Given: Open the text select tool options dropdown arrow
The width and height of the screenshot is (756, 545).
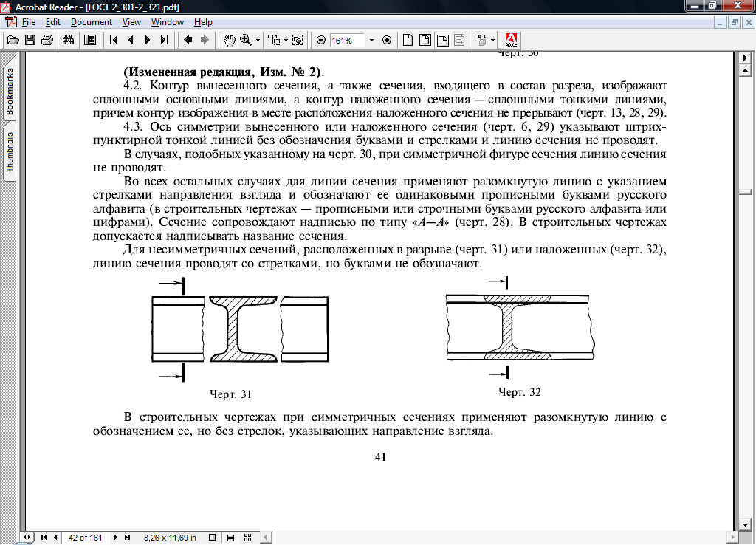Looking at the screenshot, I should tap(286, 40).
